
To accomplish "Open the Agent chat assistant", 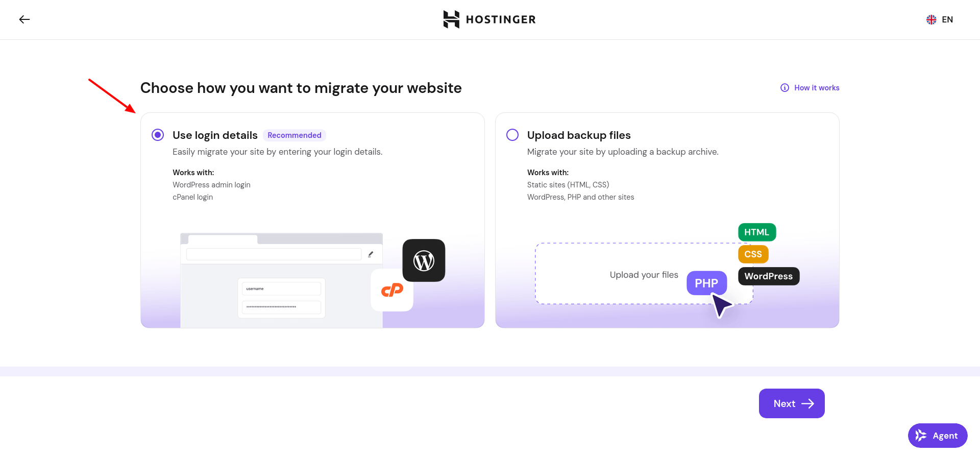I will (938, 436).
